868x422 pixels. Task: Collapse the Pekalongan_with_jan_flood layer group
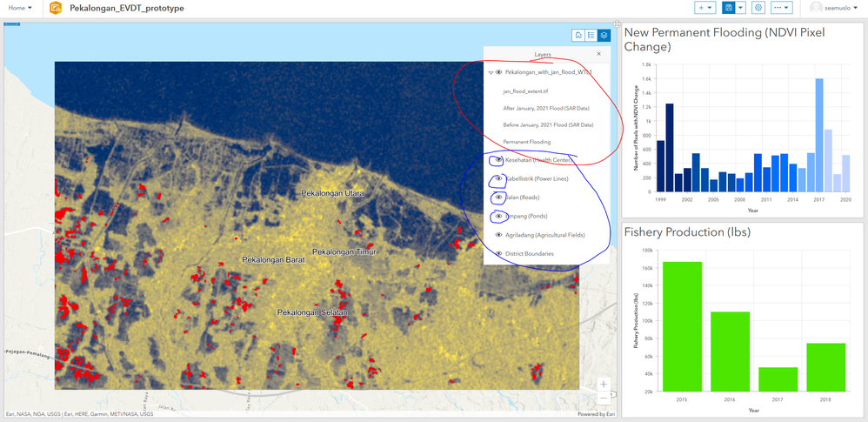pyautogui.click(x=491, y=73)
